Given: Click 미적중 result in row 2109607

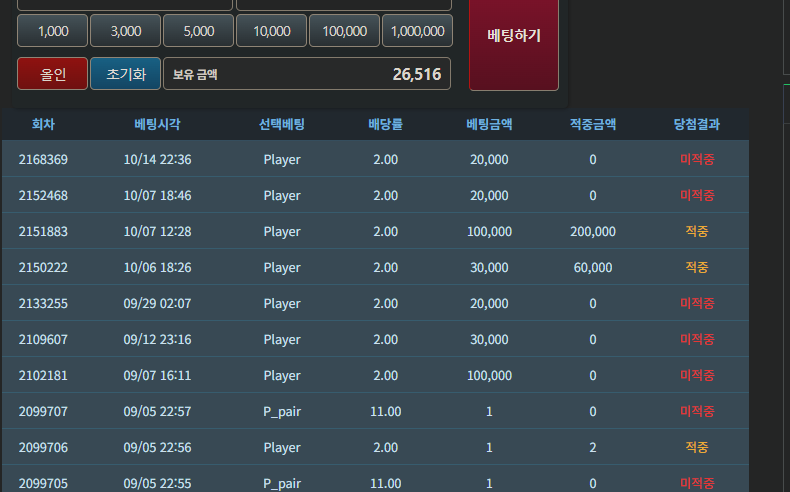Looking at the screenshot, I should [x=697, y=339].
